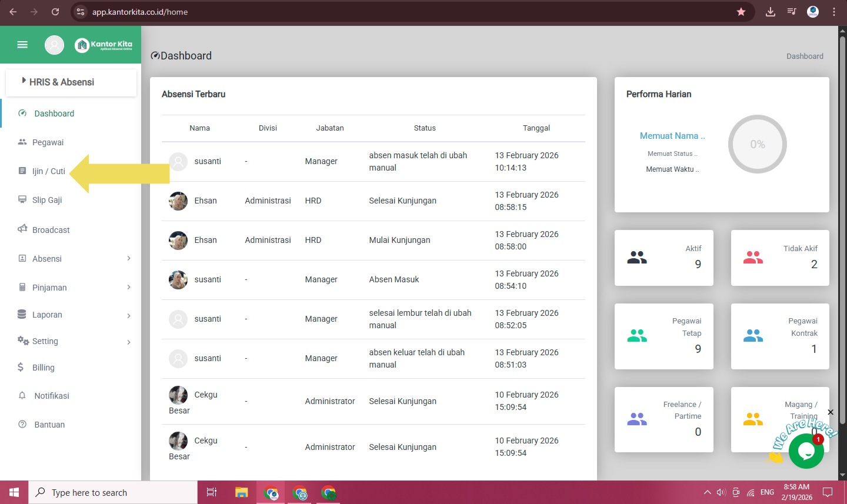
Task: Click the Kantor Kita logo
Action: [104, 45]
